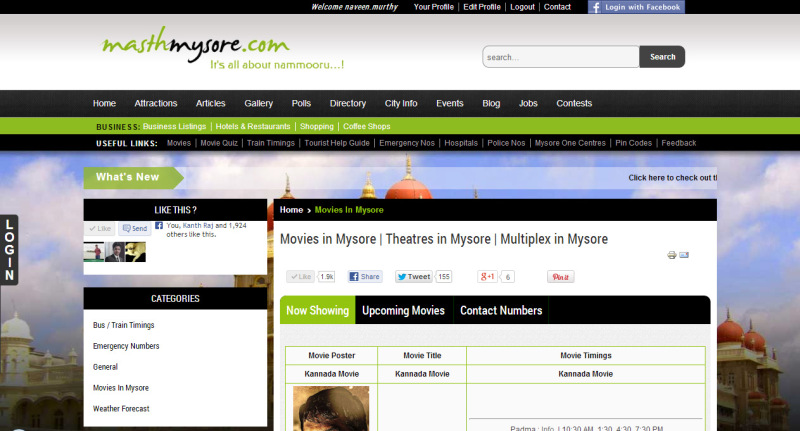Share the page via Facebook Share button

tap(365, 277)
